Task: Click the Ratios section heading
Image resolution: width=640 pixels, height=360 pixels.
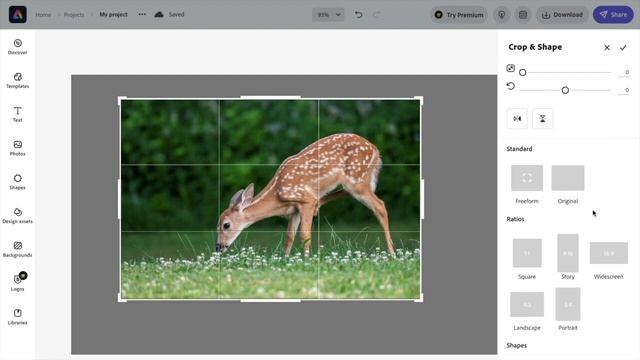Action: [x=515, y=219]
